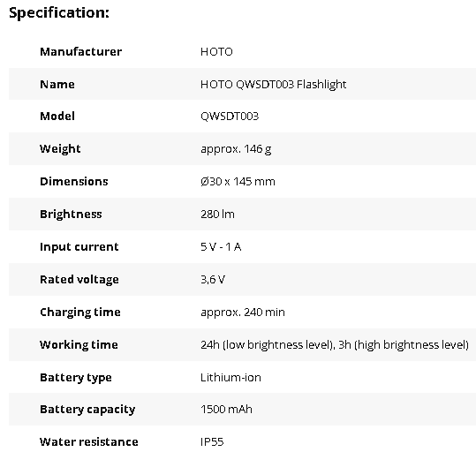
Task: Click the approx. 146 g value
Action: pos(236,149)
